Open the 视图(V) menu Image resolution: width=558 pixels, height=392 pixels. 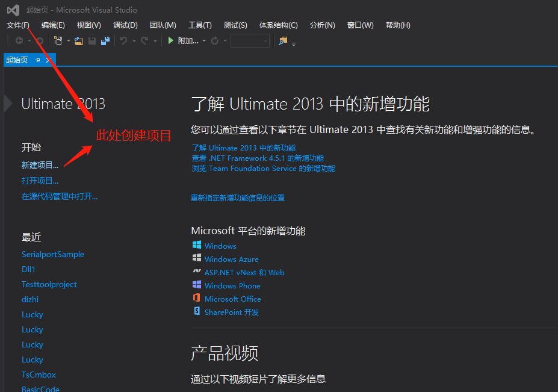tap(89, 25)
